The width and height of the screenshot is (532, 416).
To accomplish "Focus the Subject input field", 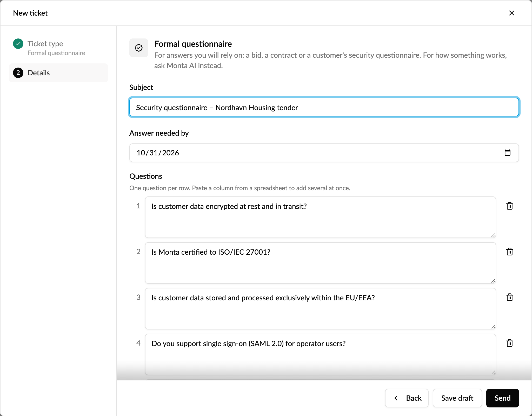I will pyautogui.click(x=324, y=107).
